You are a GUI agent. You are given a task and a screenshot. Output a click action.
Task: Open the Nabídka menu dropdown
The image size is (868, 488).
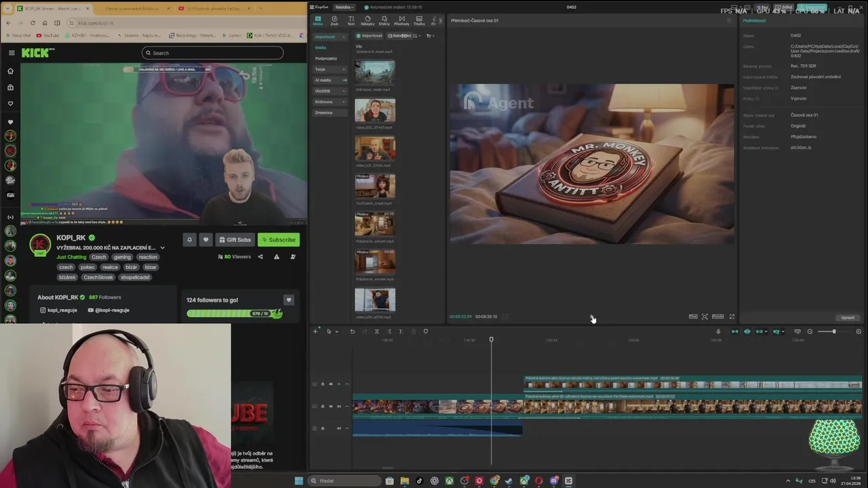[344, 7]
